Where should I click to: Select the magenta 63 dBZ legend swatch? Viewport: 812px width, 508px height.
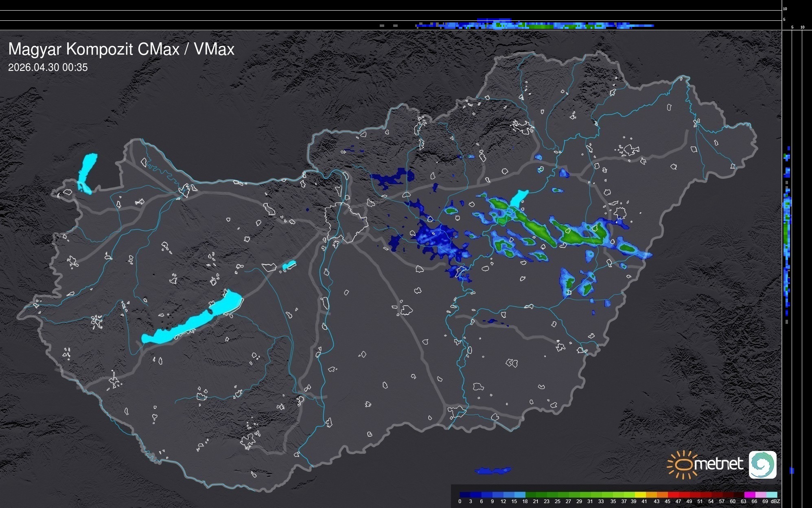(749, 495)
